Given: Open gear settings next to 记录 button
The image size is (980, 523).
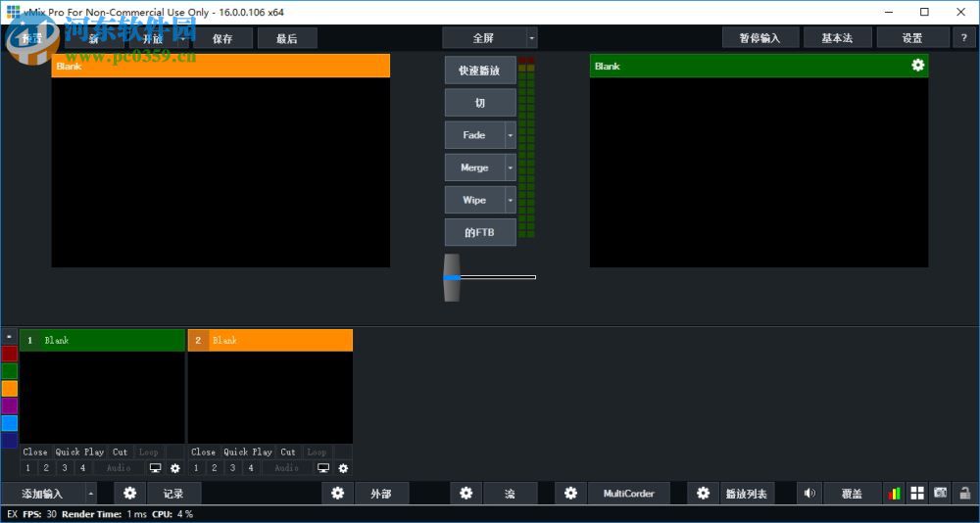Looking at the screenshot, I should pyautogui.click(x=130, y=493).
